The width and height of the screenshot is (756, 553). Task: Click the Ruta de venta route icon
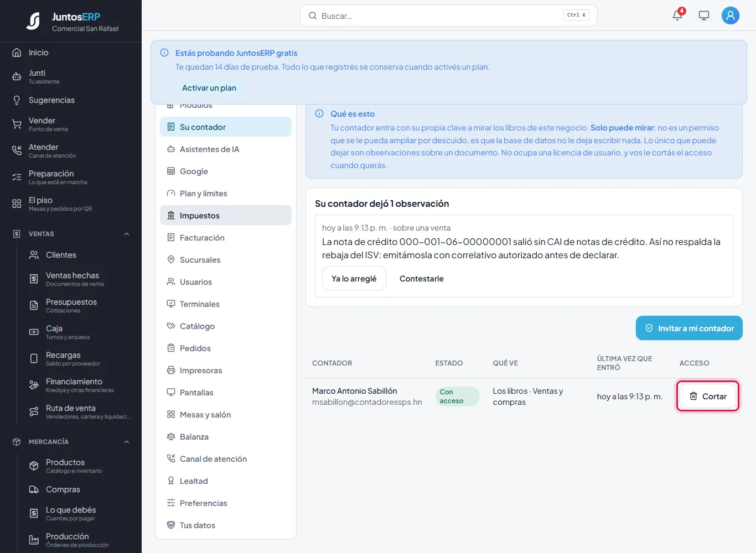[x=34, y=412]
